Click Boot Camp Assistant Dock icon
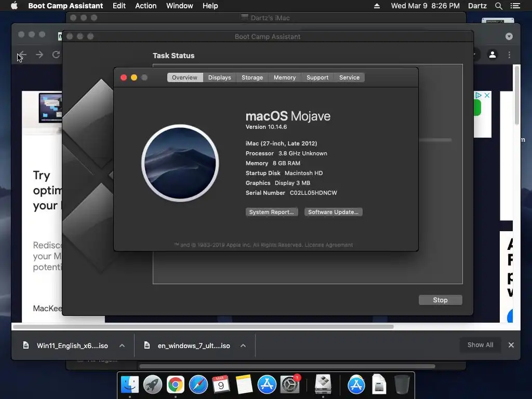 pyautogui.click(x=323, y=384)
